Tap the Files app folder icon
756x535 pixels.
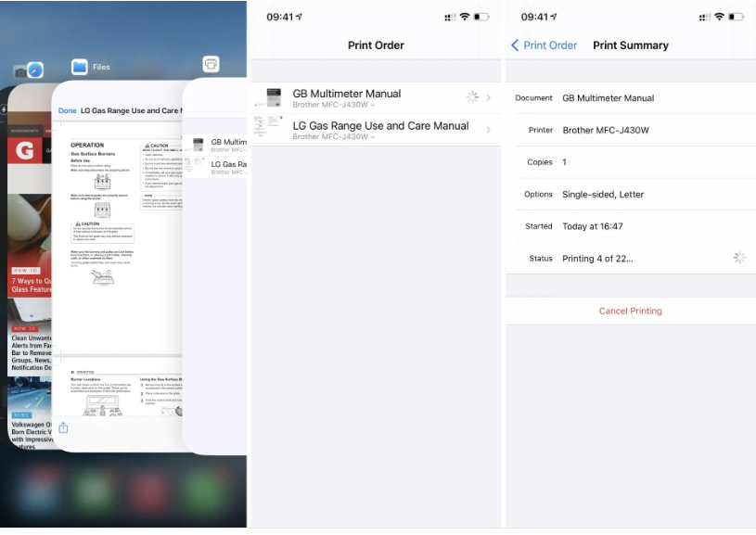80,67
